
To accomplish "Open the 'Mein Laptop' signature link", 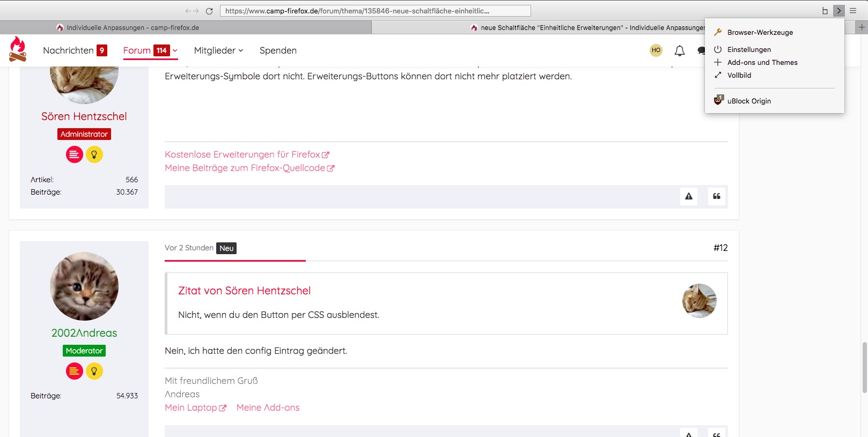I will tap(195, 408).
